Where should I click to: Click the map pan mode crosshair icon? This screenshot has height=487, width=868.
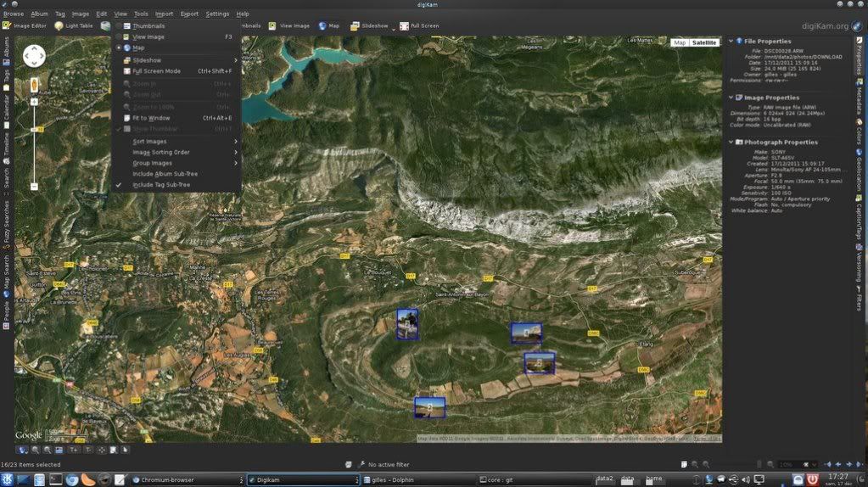pyautogui.click(x=101, y=450)
